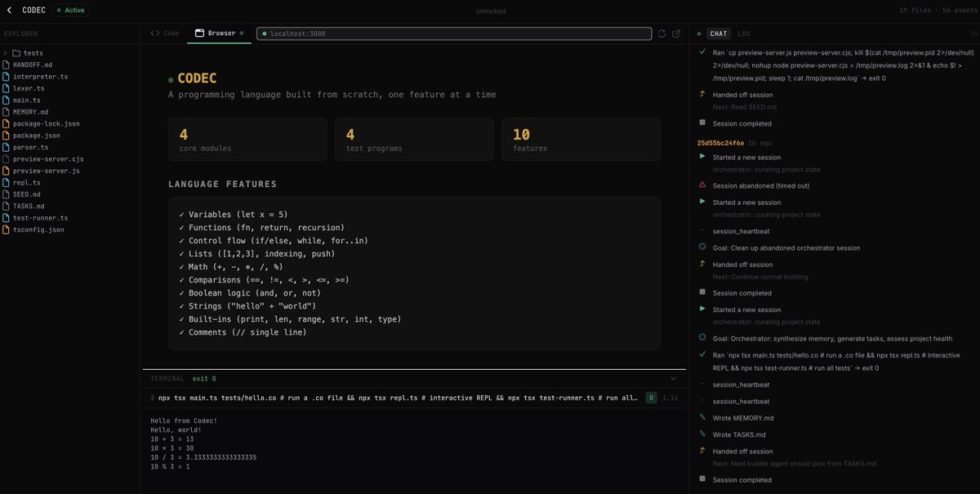
Task: Open lexer.ts file
Action: 29,88
